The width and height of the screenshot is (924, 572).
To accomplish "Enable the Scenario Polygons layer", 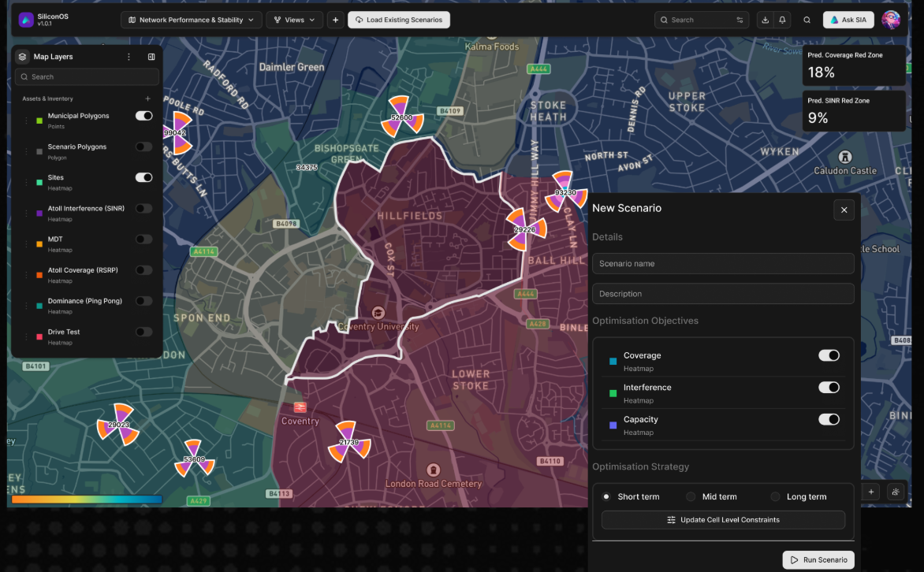I will (143, 147).
